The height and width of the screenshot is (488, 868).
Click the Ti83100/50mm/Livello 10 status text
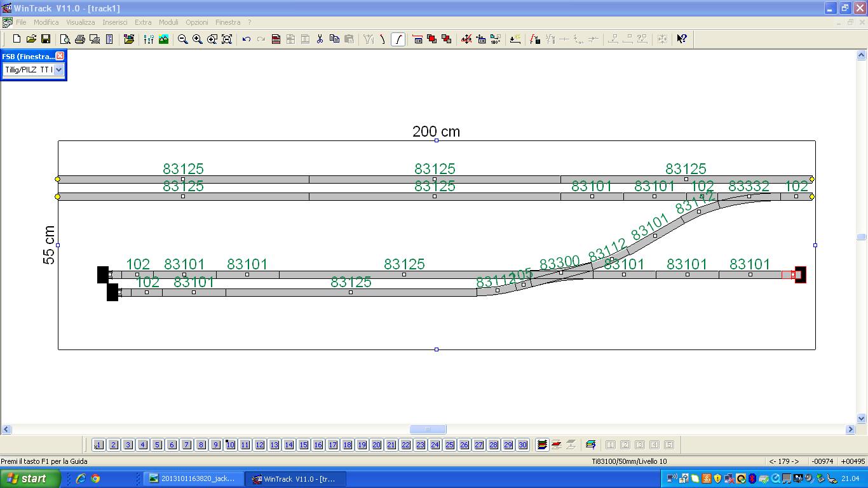[x=629, y=461]
